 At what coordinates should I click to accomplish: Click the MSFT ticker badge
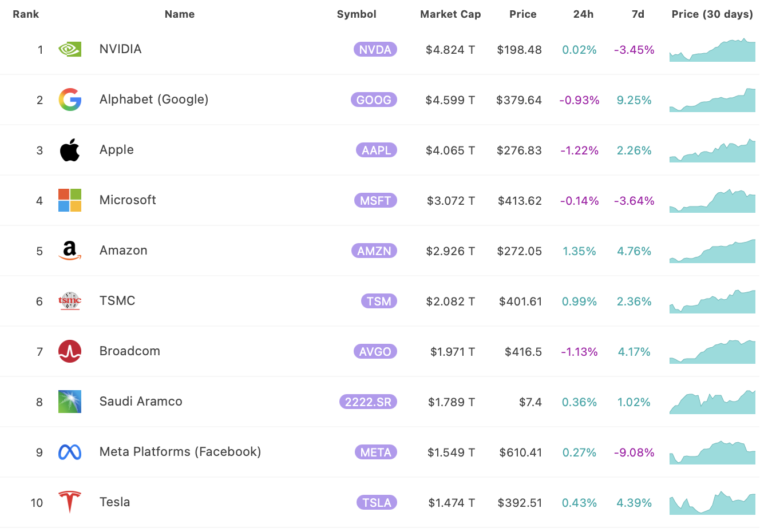pos(375,201)
